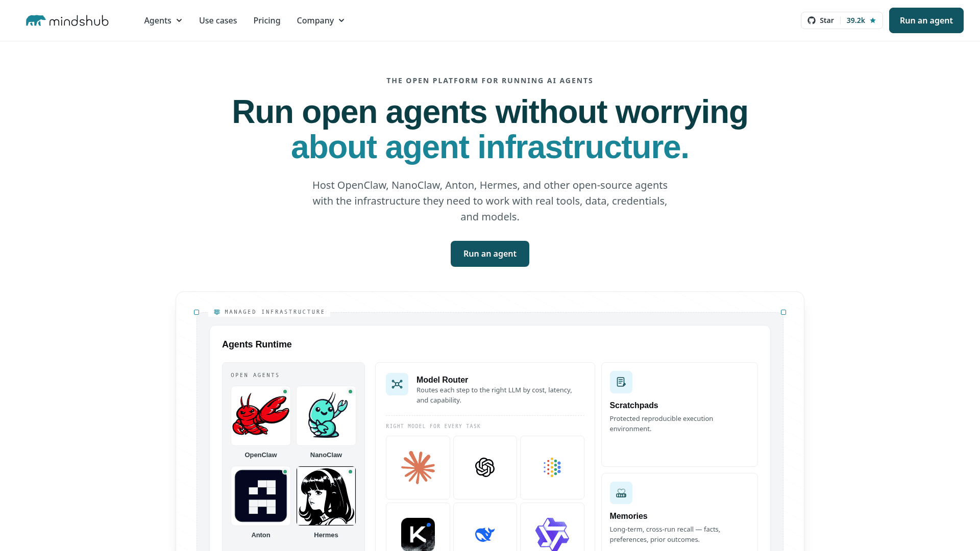Click the GitHub icon in Star button
980x551 pixels.
coord(812,20)
